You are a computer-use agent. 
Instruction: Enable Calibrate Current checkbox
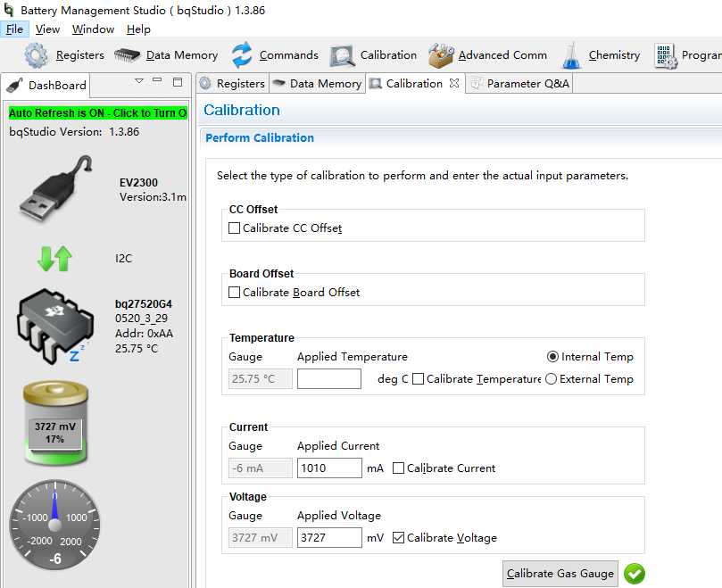coord(398,468)
